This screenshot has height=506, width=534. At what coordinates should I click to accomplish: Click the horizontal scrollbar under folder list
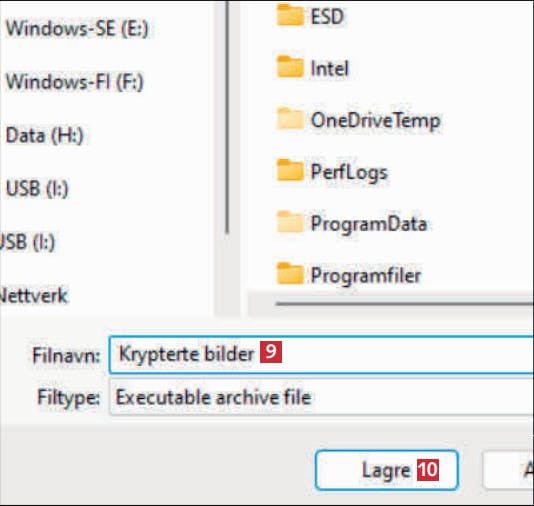(x=405, y=303)
